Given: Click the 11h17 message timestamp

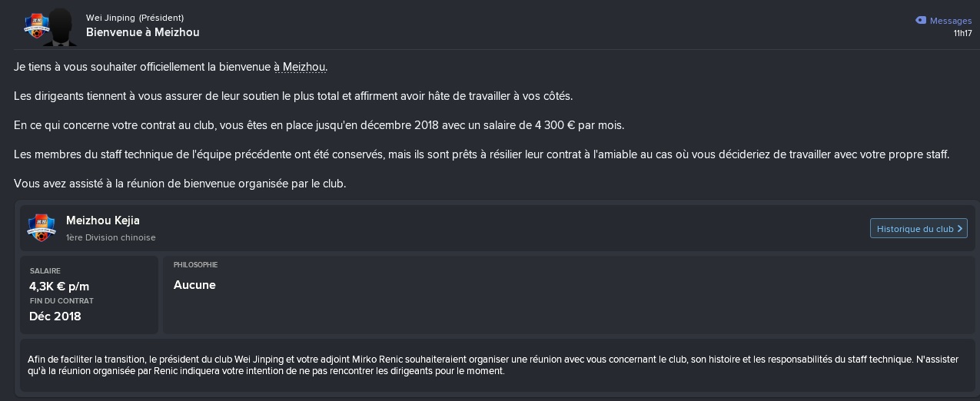Looking at the screenshot, I should (963, 33).
